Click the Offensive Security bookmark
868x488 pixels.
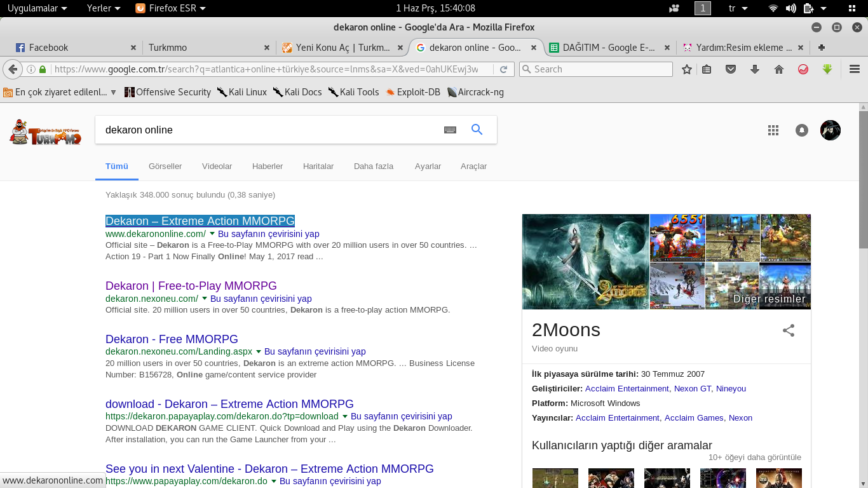(x=168, y=92)
